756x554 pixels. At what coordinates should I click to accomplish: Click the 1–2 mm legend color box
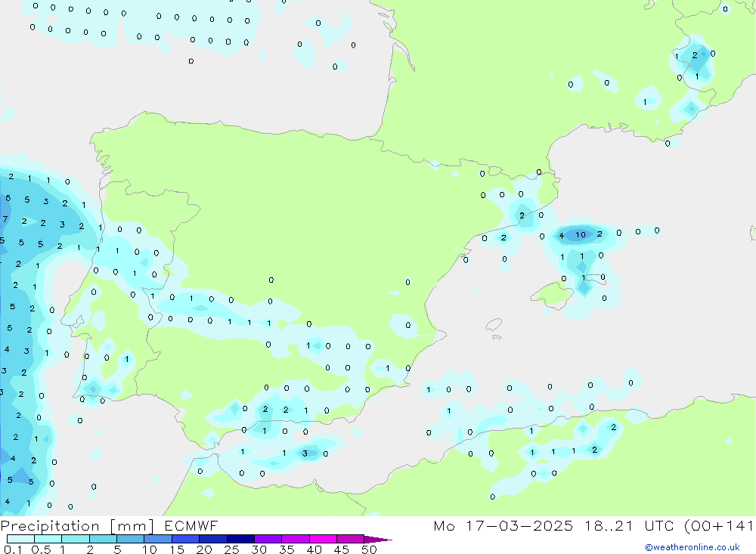click(x=76, y=539)
